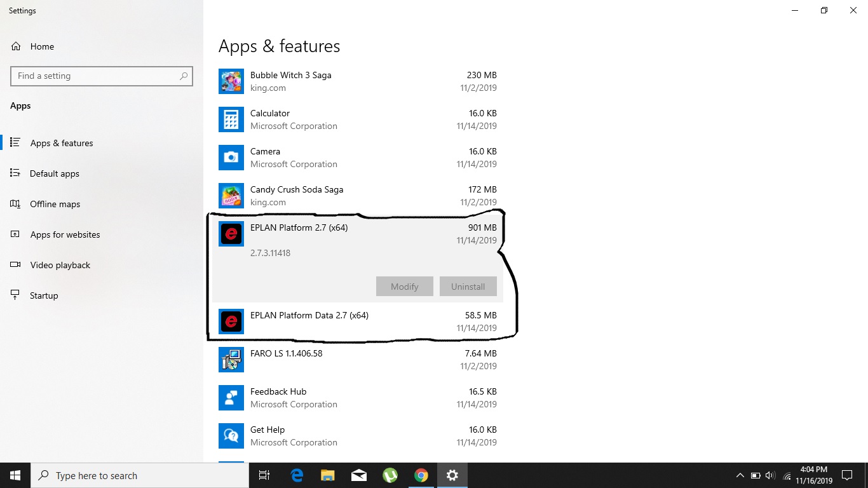
Task: Click the 7.64 MB size value
Action: (x=481, y=353)
